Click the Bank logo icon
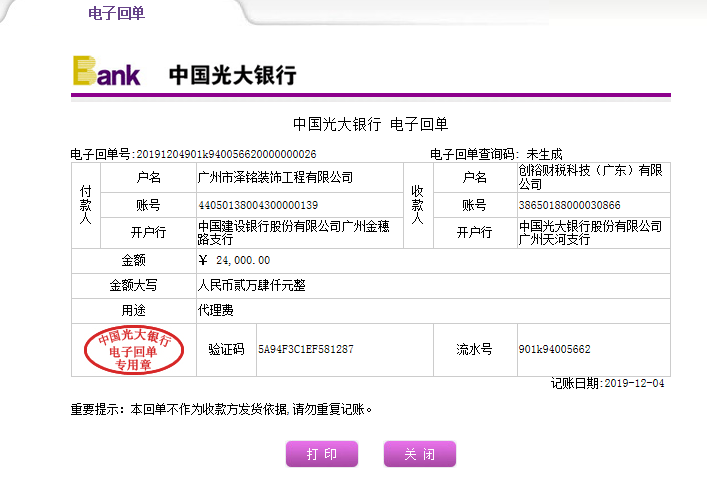Viewport: 707px width, 500px height. click(x=106, y=71)
